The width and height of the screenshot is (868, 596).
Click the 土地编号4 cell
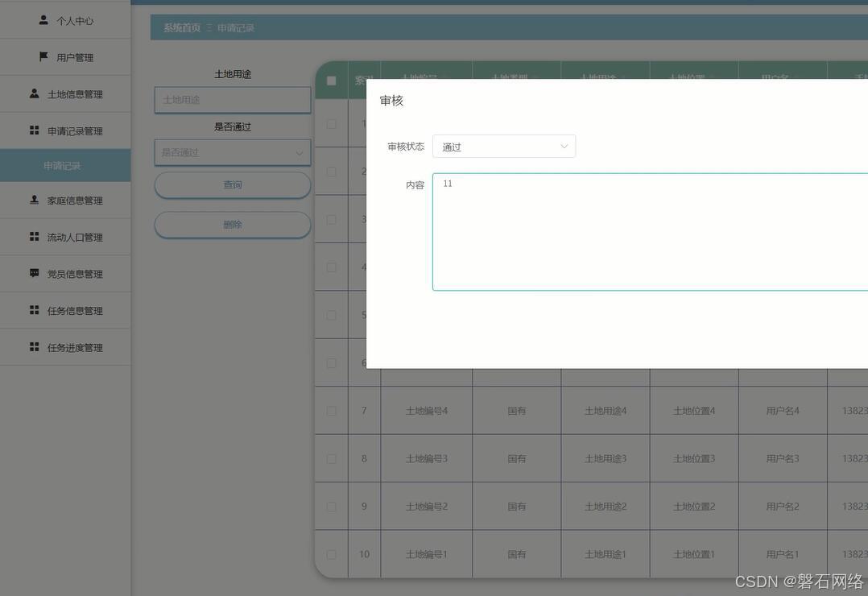click(426, 411)
